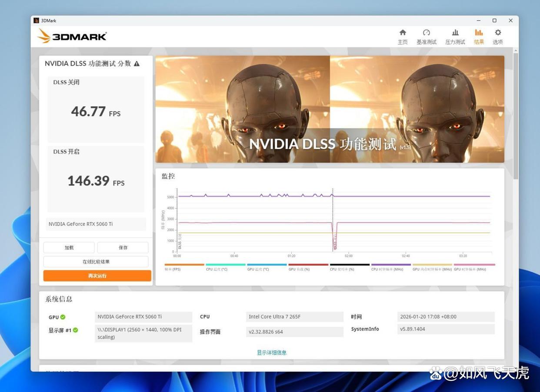
Task: Click SystemInfo v5.89.1404 field
Action: click(x=446, y=329)
